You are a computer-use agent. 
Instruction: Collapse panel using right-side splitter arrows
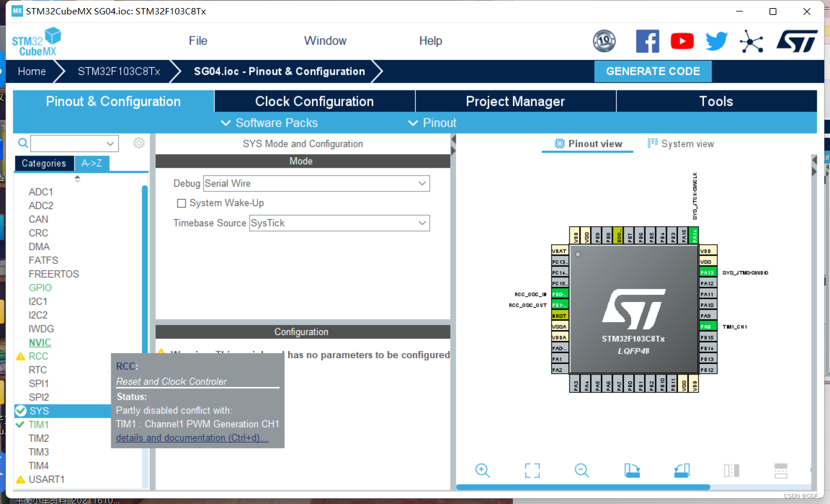tap(814, 166)
